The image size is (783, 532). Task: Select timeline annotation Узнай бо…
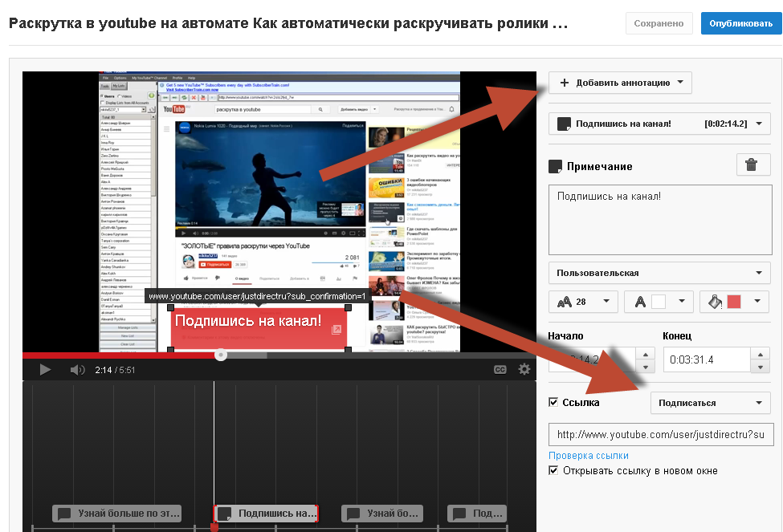coord(382,513)
